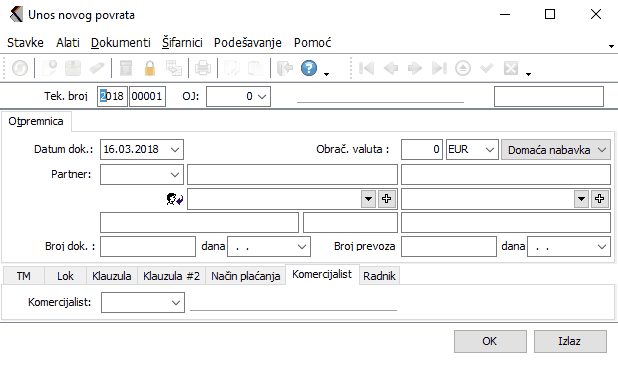The height and width of the screenshot is (369, 618).
Task: Click the Broj dok. input field
Action: pyautogui.click(x=148, y=246)
